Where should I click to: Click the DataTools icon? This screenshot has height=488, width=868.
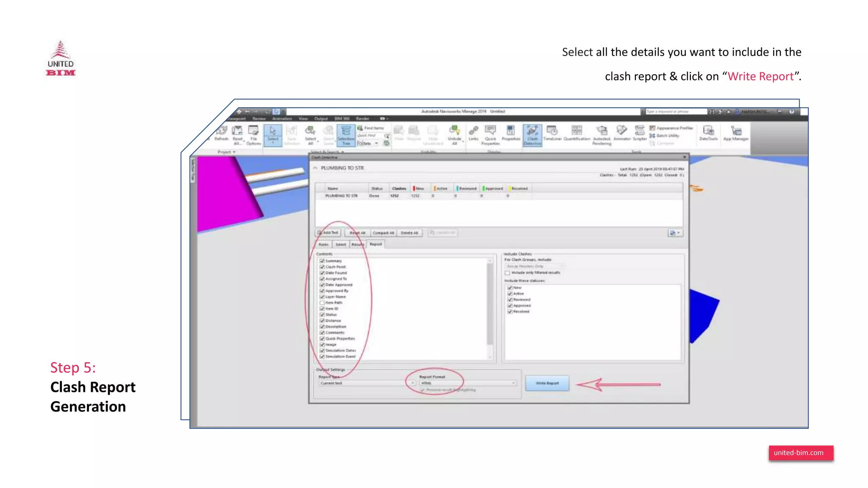(708, 133)
